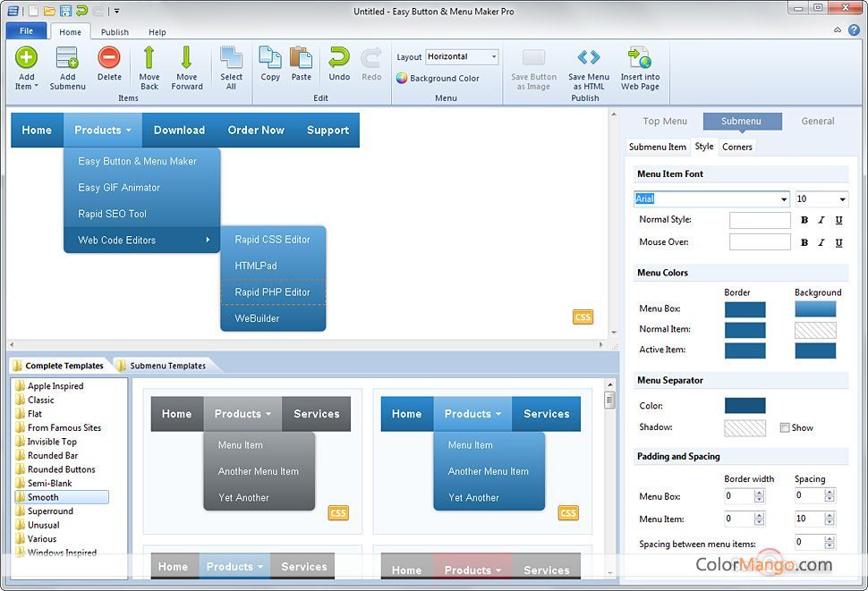The image size is (868, 591).
Task: Click the Redo icon
Action: (371, 57)
